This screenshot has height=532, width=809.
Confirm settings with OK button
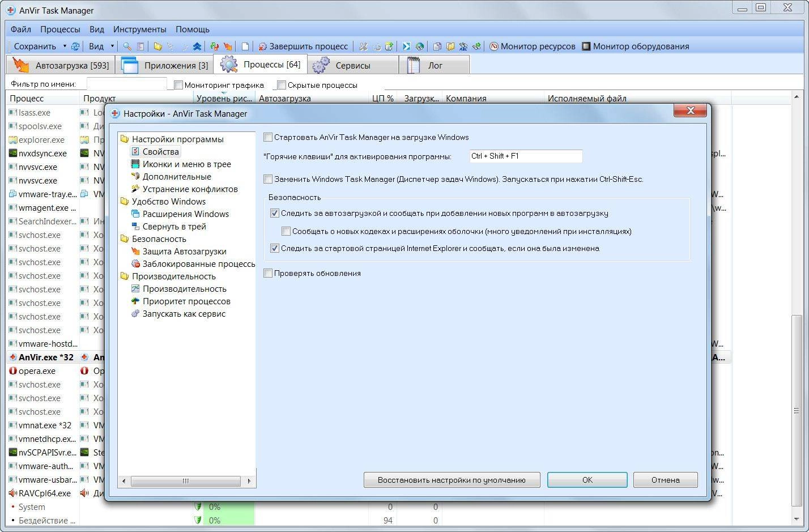pos(587,480)
